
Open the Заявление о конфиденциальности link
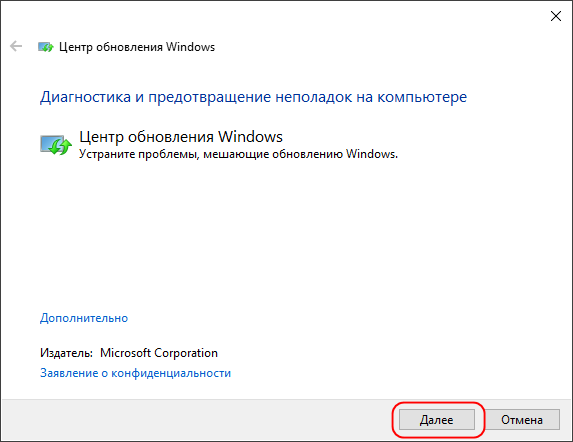pos(135,373)
